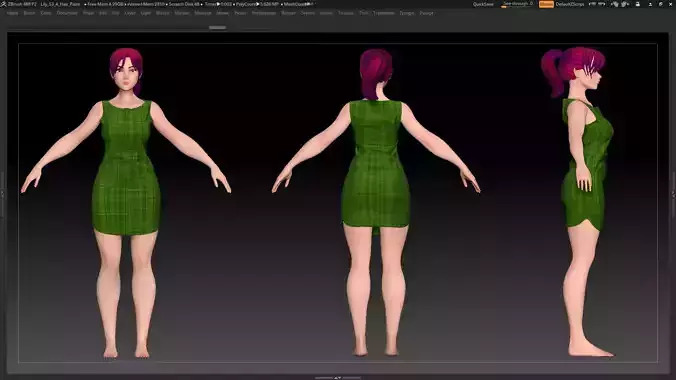The image size is (676, 380).
Task: Expand the bottom tray divider handle
Action: click(x=338, y=378)
